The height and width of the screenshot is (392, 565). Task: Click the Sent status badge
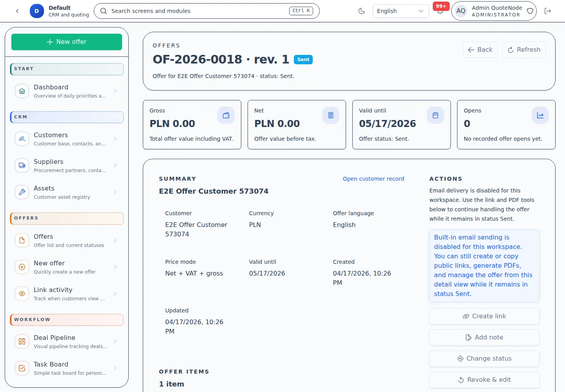(303, 60)
